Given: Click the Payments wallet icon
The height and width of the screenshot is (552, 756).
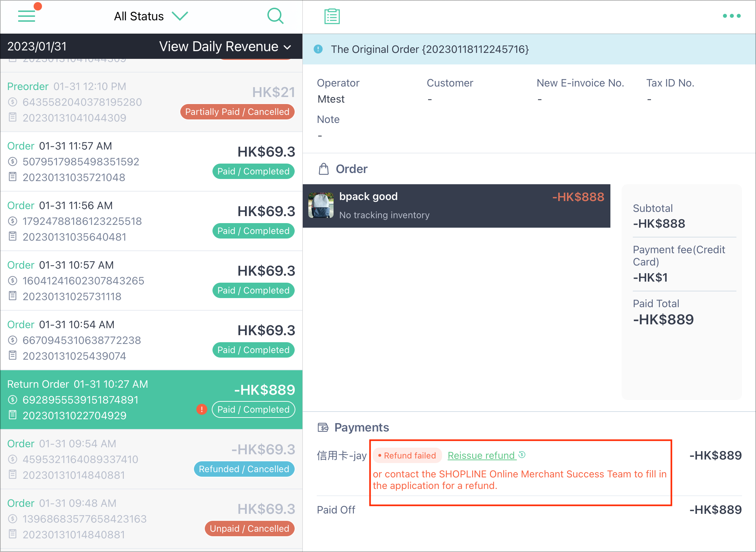Looking at the screenshot, I should click(x=323, y=427).
